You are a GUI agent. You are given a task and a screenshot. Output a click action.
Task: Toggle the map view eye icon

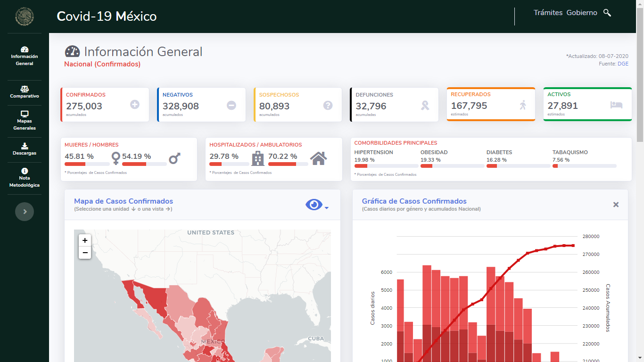pos(314,205)
